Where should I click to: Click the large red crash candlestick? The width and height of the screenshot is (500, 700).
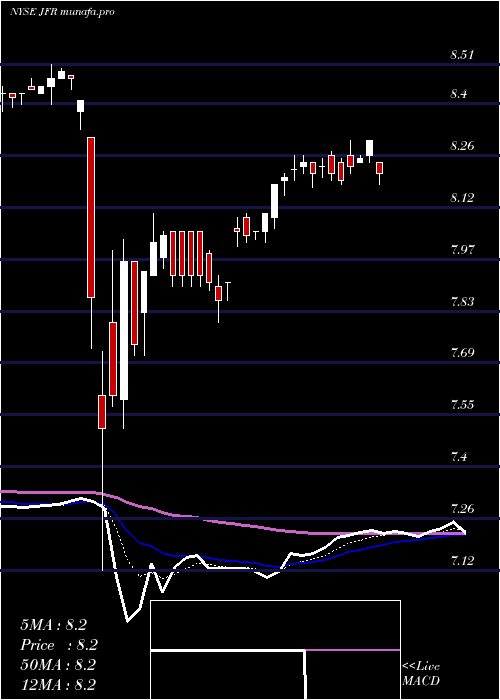point(91,217)
